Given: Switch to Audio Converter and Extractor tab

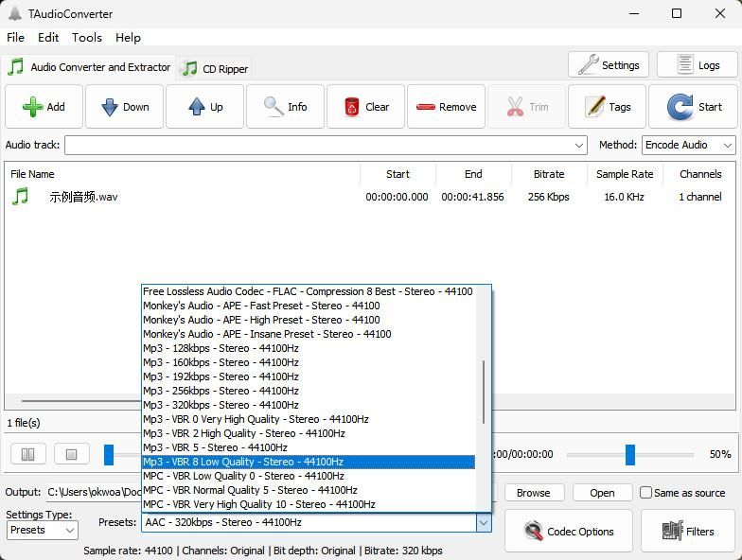Looking at the screenshot, I should (x=89, y=67).
